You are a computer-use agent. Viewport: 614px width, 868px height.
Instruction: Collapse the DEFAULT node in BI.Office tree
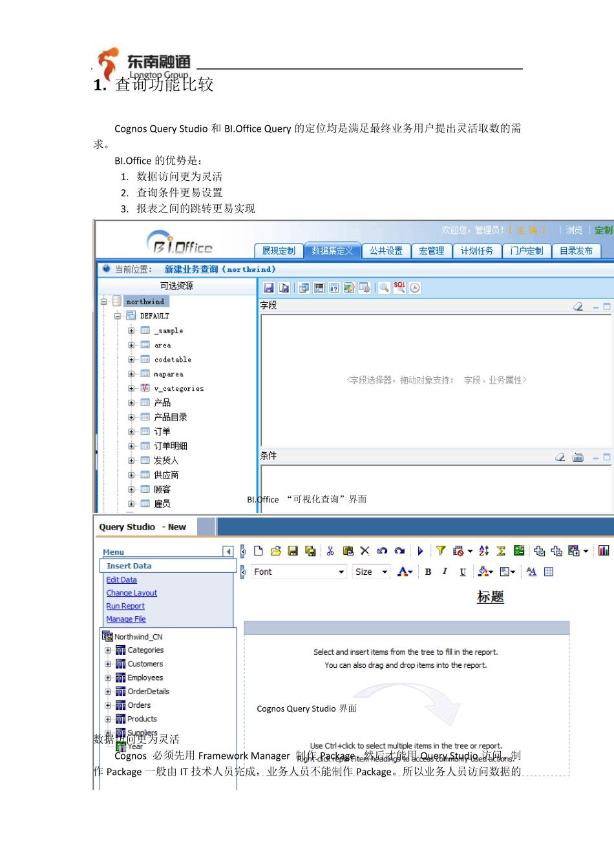pyautogui.click(x=118, y=316)
